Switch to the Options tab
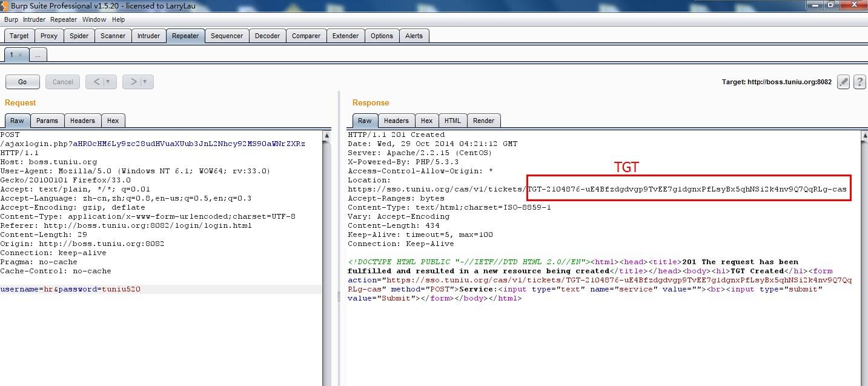 pyautogui.click(x=382, y=36)
